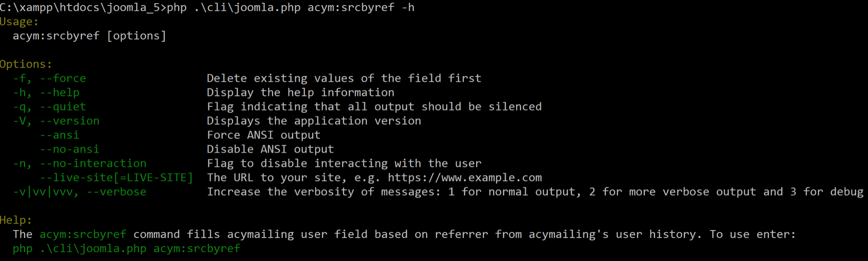Click the yellow "Usage:" heading
The height and width of the screenshot is (261, 868).
[x=20, y=22]
